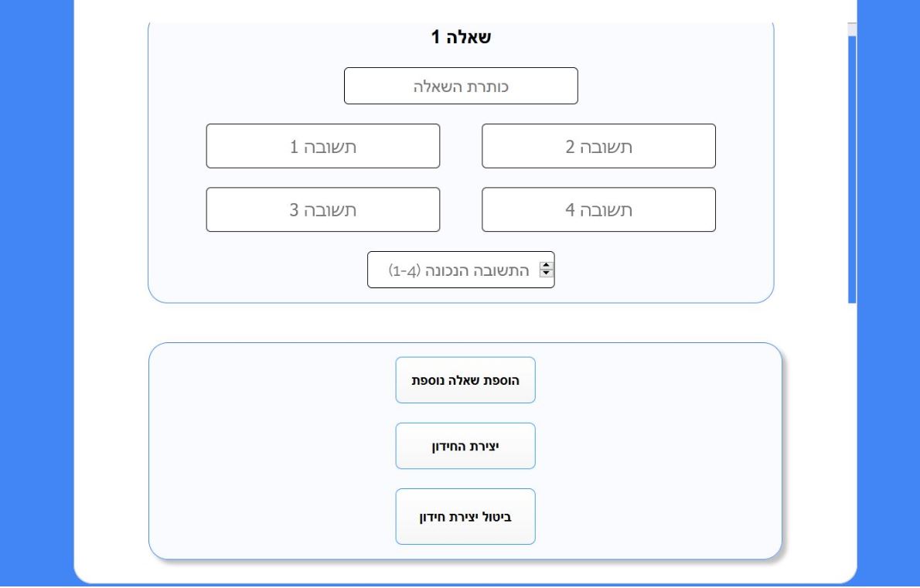Image resolution: width=920 pixels, height=588 pixels.
Task: Focus the question title field (כותרת השאלה)
Action: [461, 87]
